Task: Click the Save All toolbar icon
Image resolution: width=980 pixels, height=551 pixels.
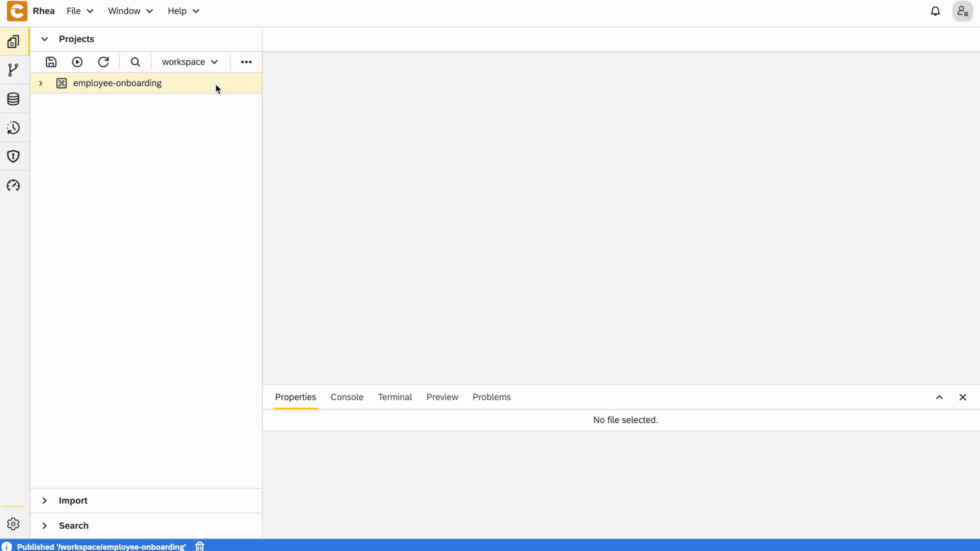Action: coord(51,62)
